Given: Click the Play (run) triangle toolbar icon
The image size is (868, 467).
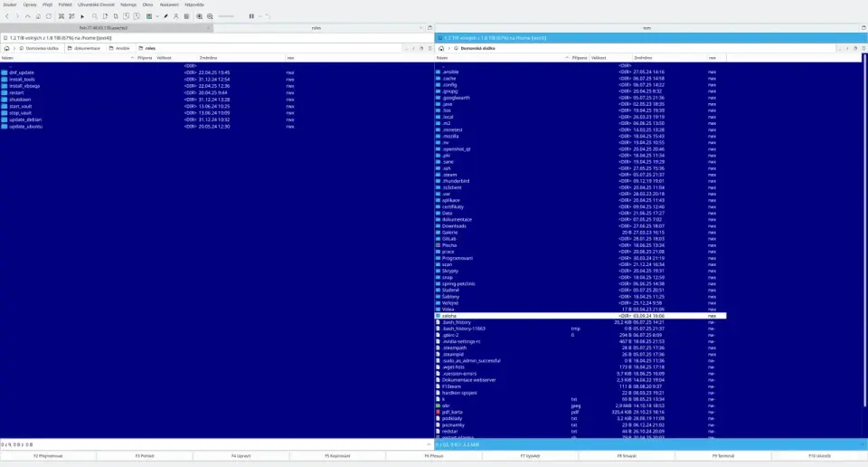Looking at the screenshot, I should [x=82, y=16].
